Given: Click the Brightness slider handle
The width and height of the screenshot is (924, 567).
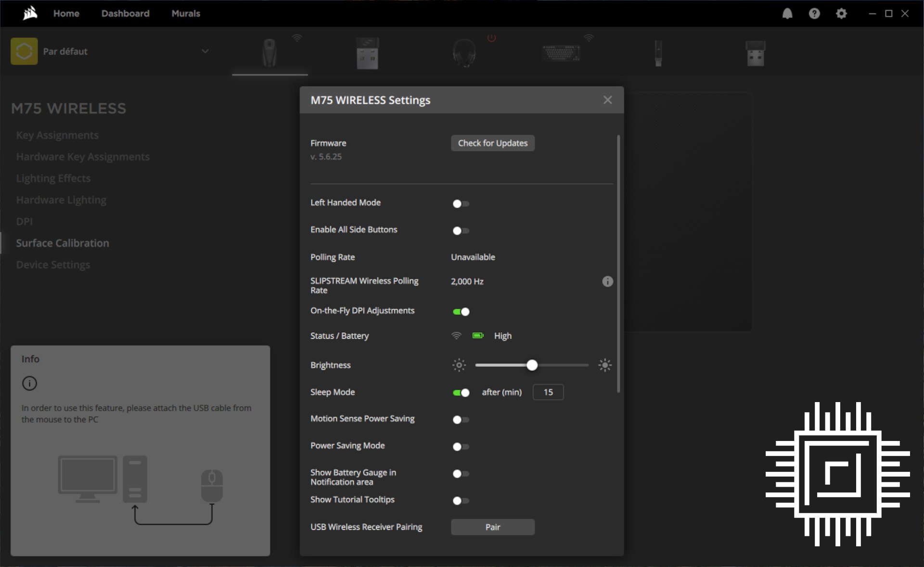Looking at the screenshot, I should coord(532,365).
